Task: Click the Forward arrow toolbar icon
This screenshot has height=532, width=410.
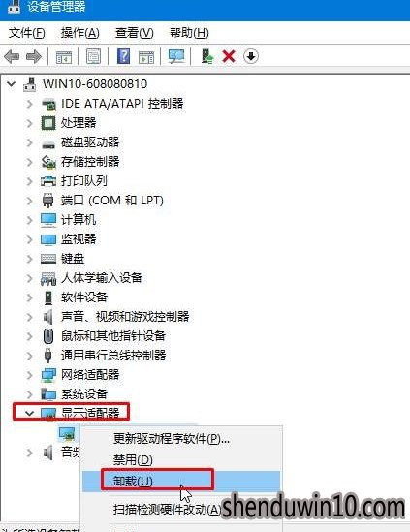Action: (34, 56)
